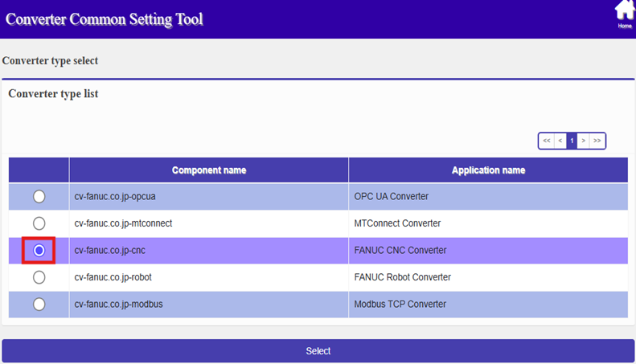
Task: Click the Component name column header
Action: point(208,170)
